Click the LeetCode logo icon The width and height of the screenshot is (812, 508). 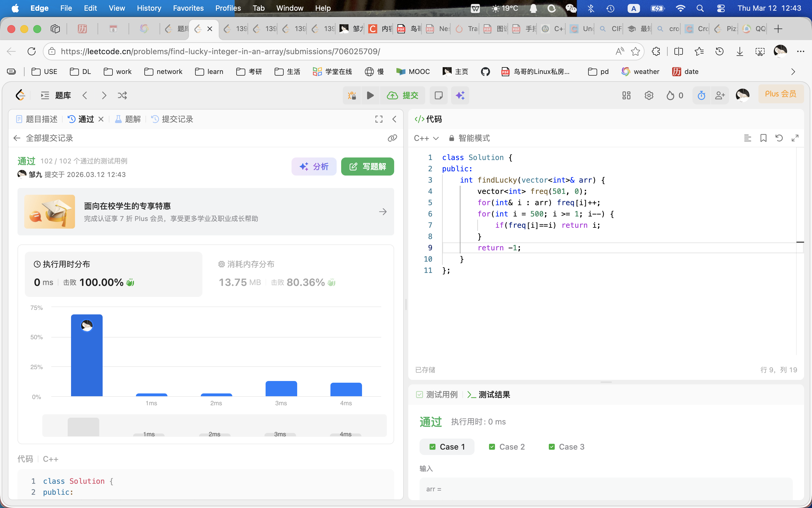pyautogui.click(x=21, y=95)
